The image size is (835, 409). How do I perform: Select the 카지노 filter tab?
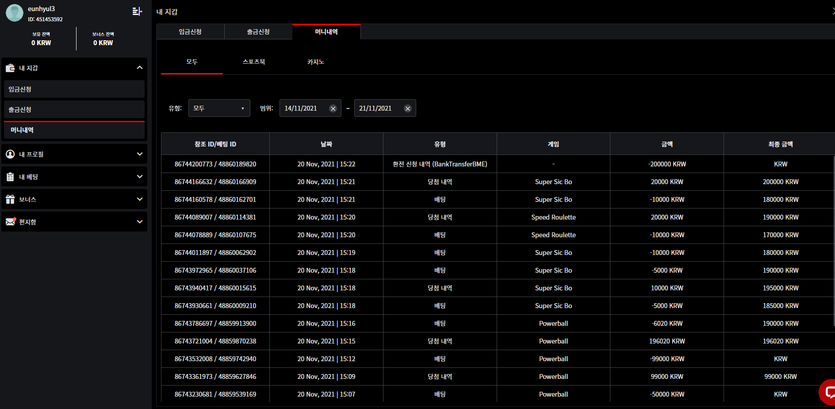click(315, 62)
